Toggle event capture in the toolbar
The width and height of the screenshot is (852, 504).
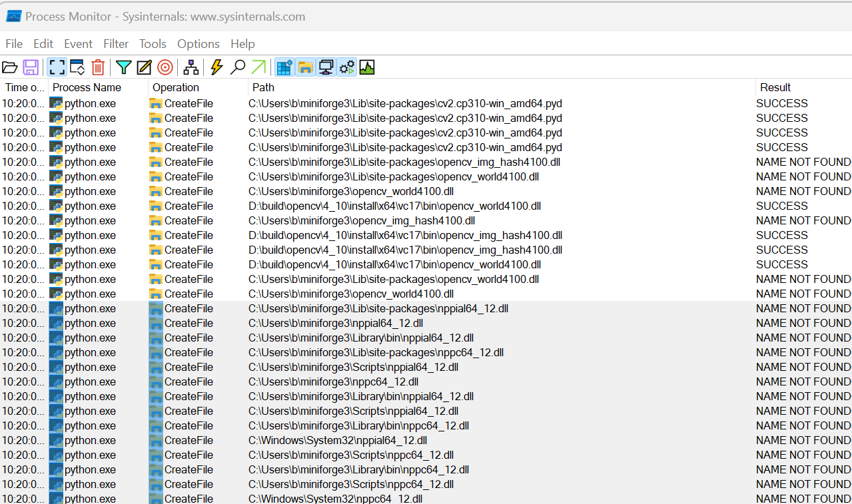[57, 67]
